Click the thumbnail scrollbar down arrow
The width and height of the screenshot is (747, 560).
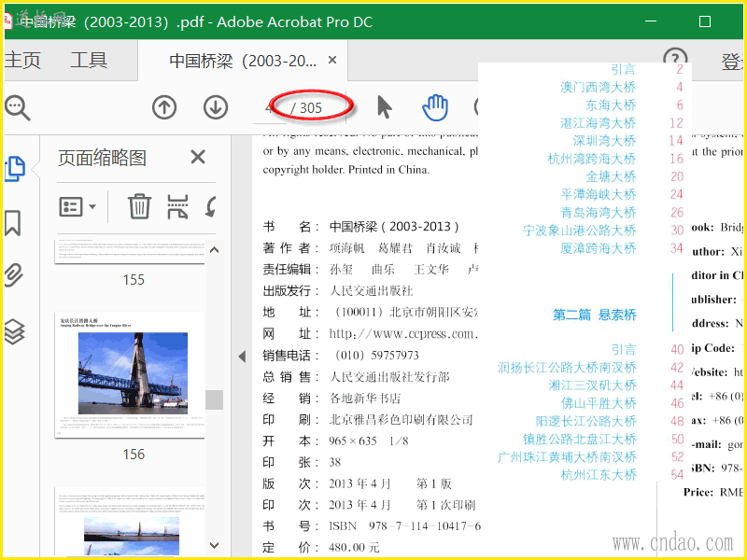click(x=215, y=545)
